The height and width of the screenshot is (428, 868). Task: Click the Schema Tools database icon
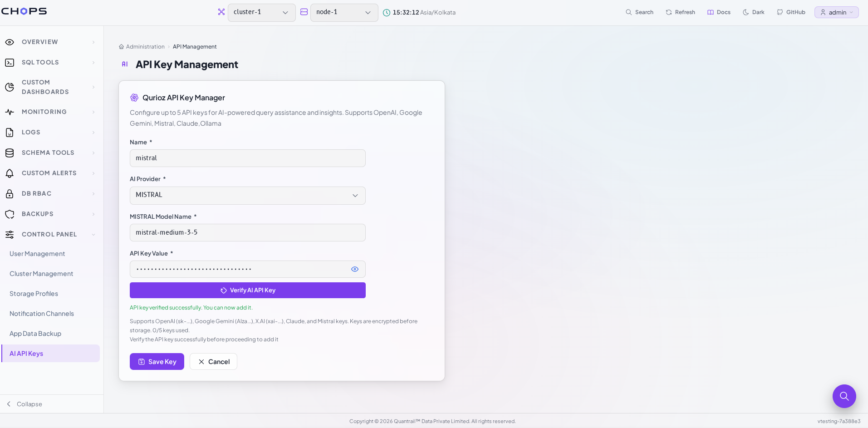(x=10, y=153)
